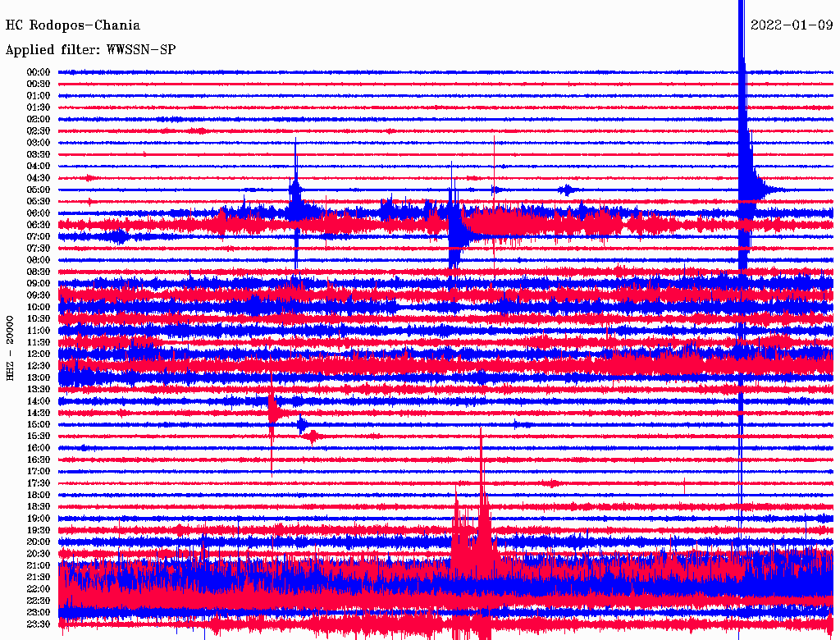The height and width of the screenshot is (640, 840).
Task: Pick the 06:30 time marker
Action: pyautogui.click(x=39, y=225)
